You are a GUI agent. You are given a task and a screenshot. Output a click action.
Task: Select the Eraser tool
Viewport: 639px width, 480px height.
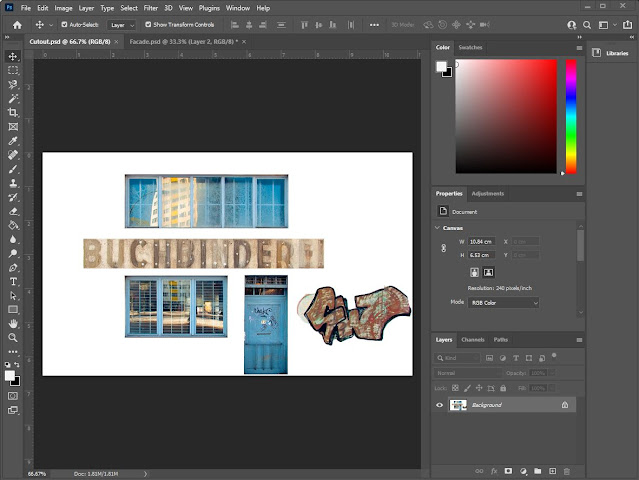click(x=13, y=211)
